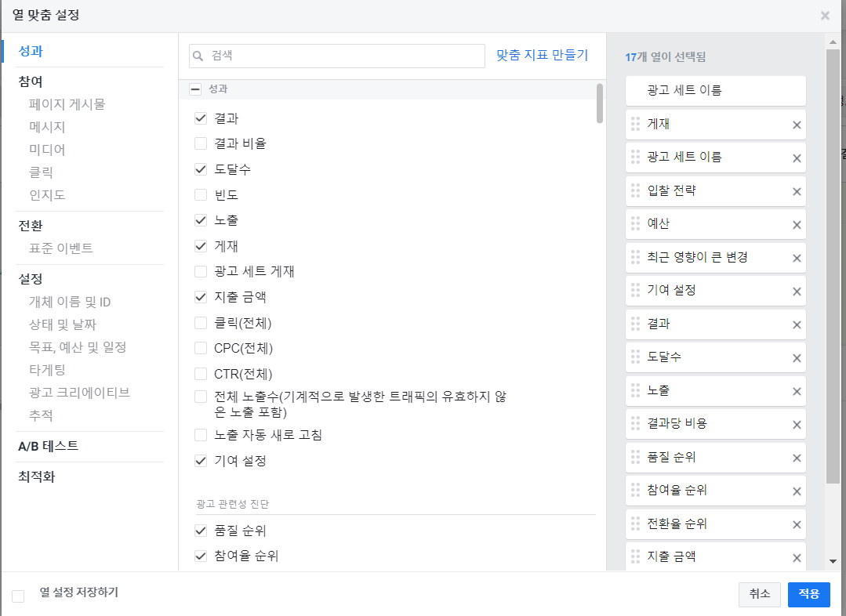Image resolution: width=846 pixels, height=616 pixels.
Task: Remove the 참여율 순위 column via X
Action: coord(797,491)
